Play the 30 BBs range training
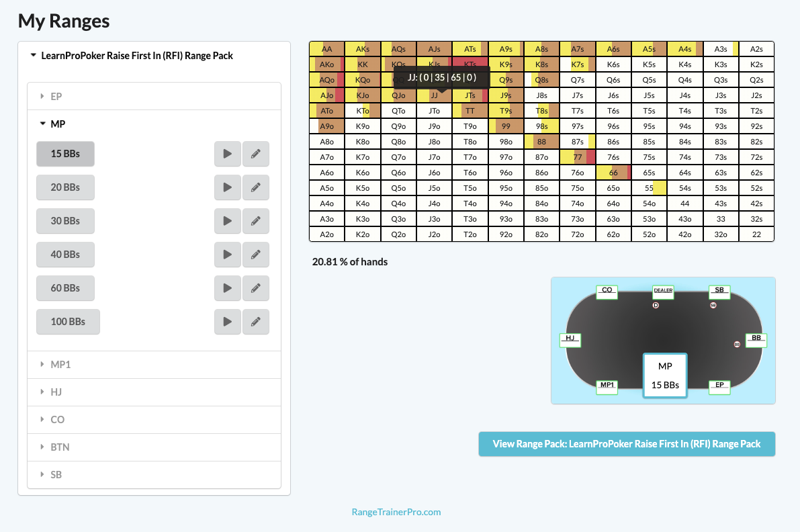This screenshot has height=532, width=800. (x=228, y=221)
